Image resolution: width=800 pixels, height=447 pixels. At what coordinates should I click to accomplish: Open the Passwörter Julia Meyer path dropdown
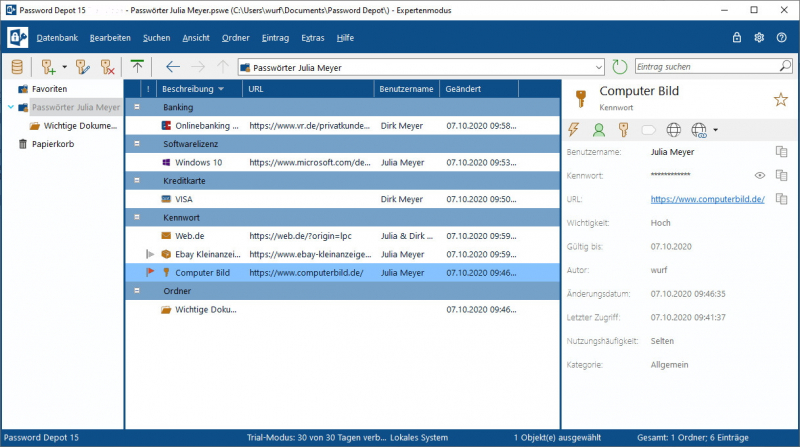(599, 67)
